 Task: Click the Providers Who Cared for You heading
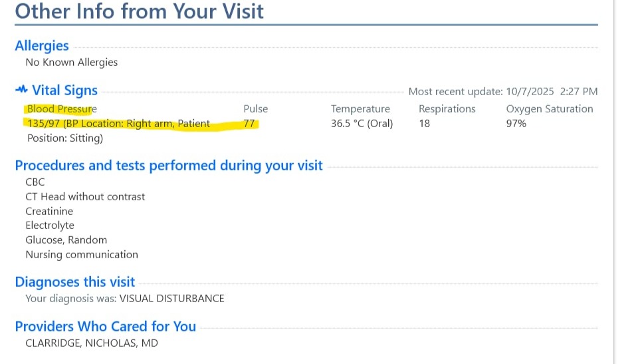(106, 326)
